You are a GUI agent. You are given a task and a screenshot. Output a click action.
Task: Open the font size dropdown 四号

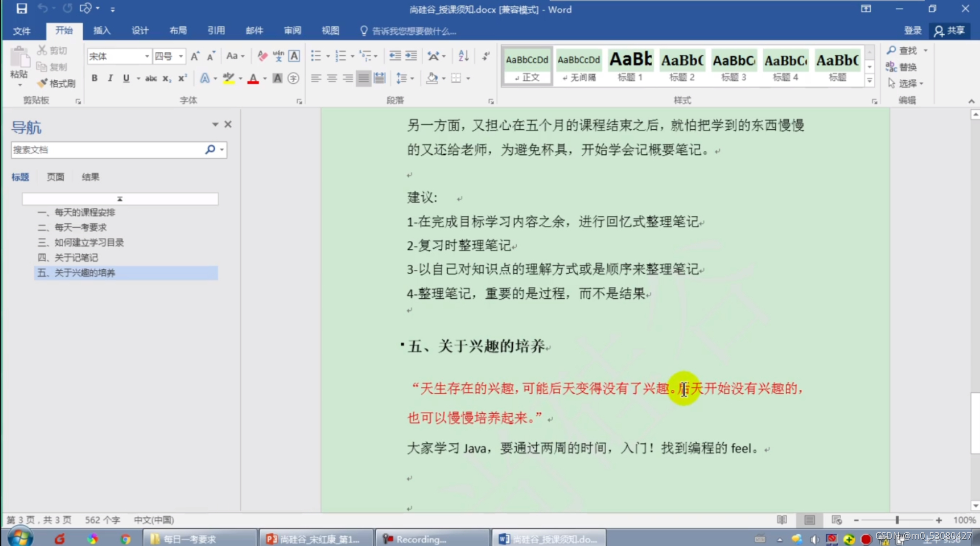pyautogui.click(x=181, y=56)
